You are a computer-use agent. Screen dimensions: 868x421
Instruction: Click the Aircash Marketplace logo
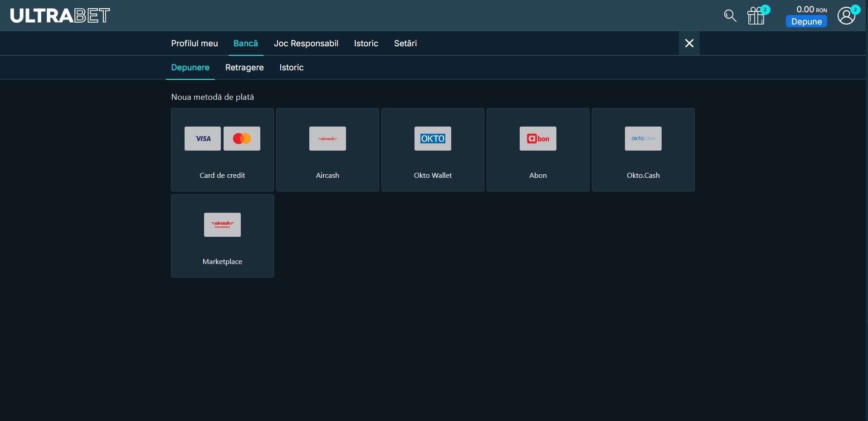[222, 225]
